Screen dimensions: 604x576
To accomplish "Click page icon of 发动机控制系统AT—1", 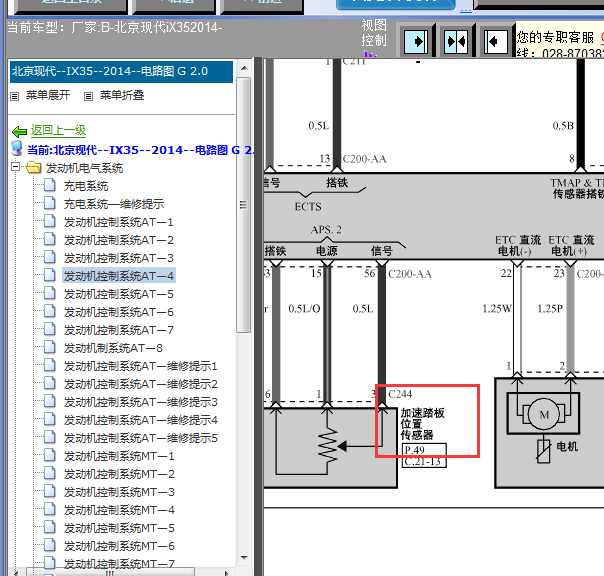I will (x=49, y=221).
